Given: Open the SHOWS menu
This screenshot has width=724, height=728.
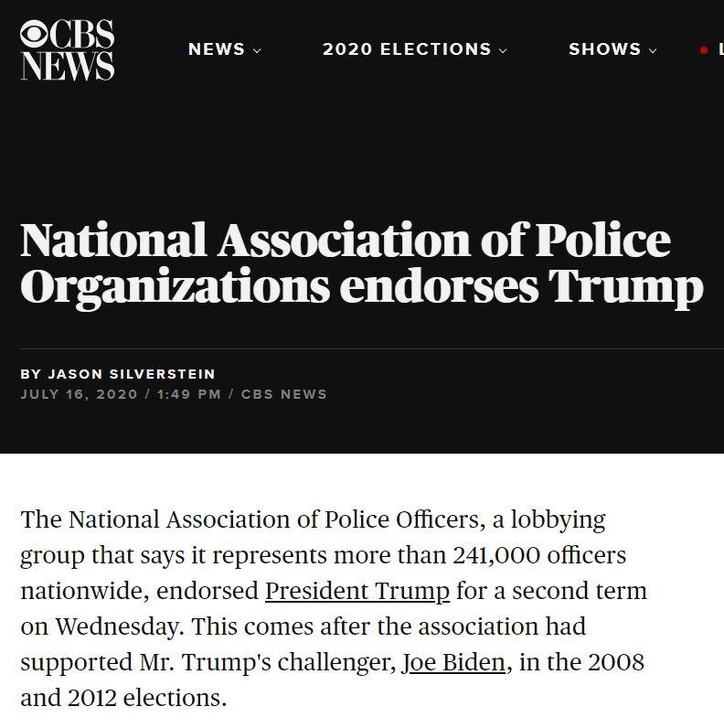Looking at the screenshot, I should click(605, 49).
